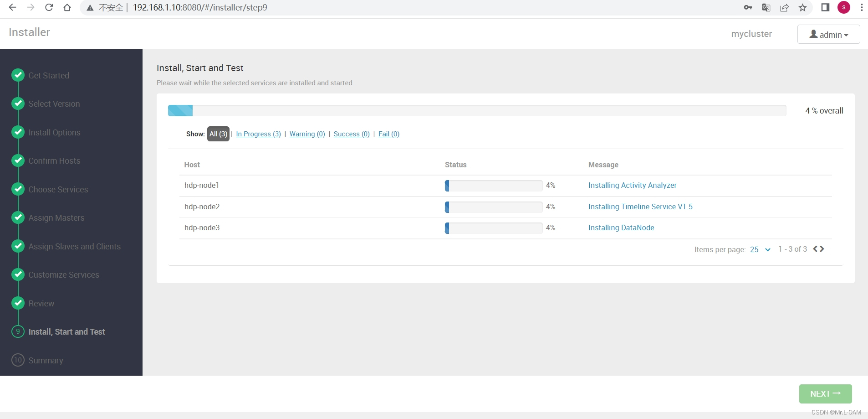Click the step 9 circle icon
This screenshot has height=419, width=868.
(18, 331)
